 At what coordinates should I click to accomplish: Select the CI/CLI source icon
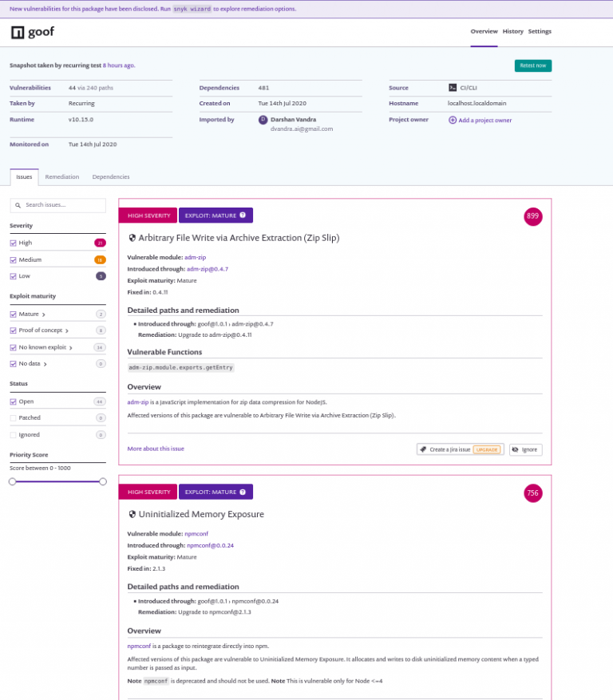pos(453,88)
